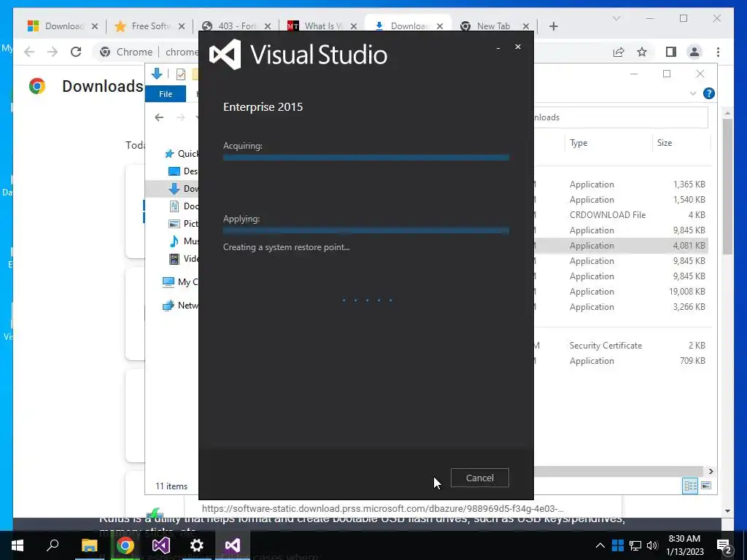Click File Explorer download arrow title icon
Viewport: 747px width, 560px height.
[x=157, y=74]
